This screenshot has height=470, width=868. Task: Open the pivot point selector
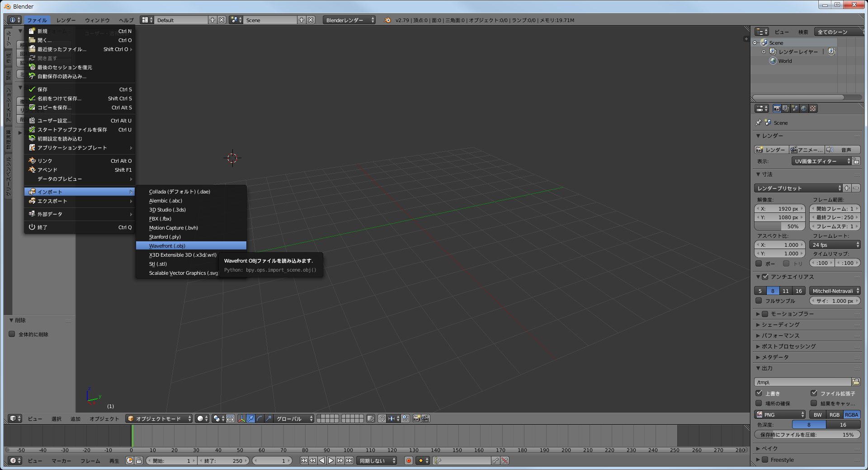218,418
